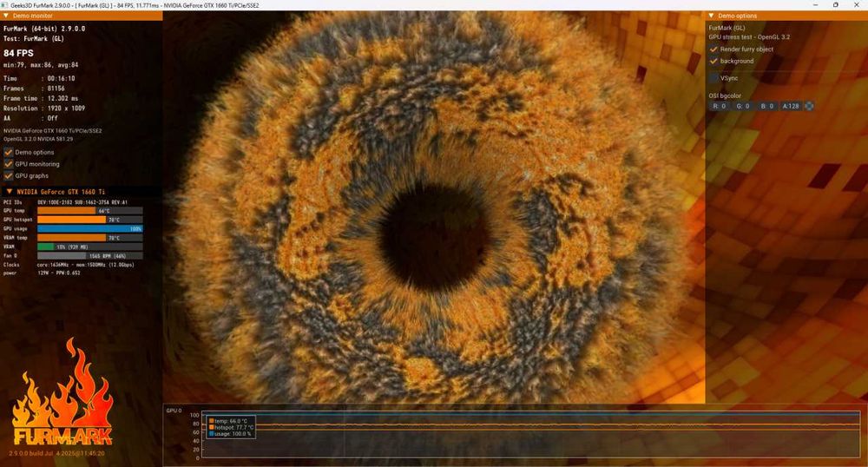
Task: Click the GPU temp 66°C bar
Action: click(x=89, y=211)
